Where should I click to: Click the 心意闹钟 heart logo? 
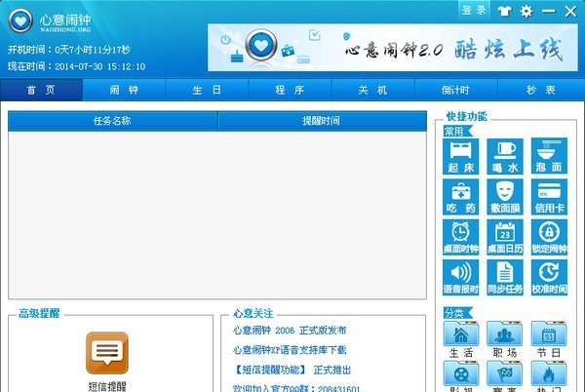20,20
